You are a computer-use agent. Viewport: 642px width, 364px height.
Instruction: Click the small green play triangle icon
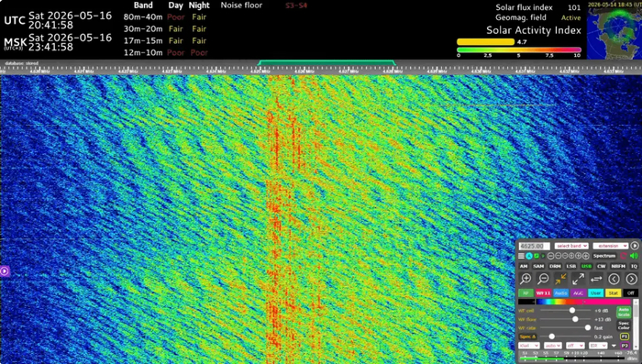(x=543, y=256)
